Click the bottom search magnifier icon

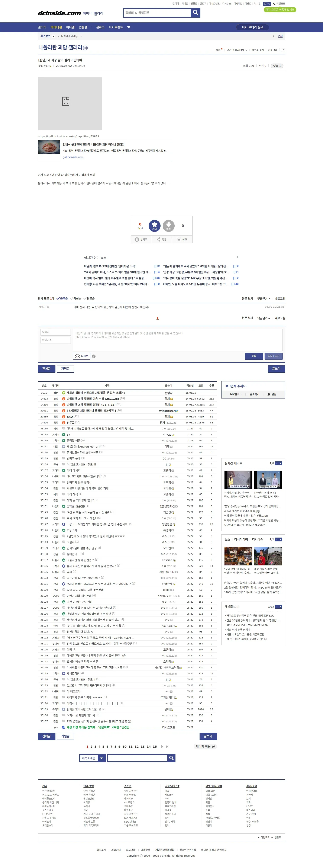171,758
